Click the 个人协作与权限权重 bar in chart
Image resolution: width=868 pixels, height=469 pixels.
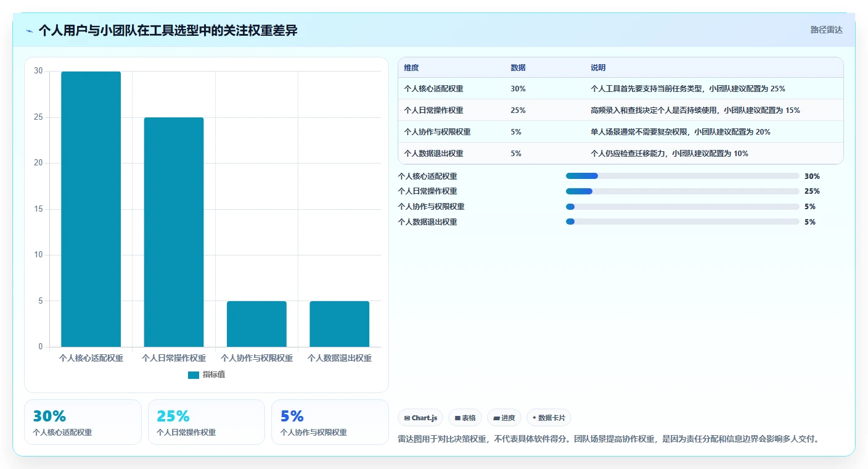[x=256, y=324]
